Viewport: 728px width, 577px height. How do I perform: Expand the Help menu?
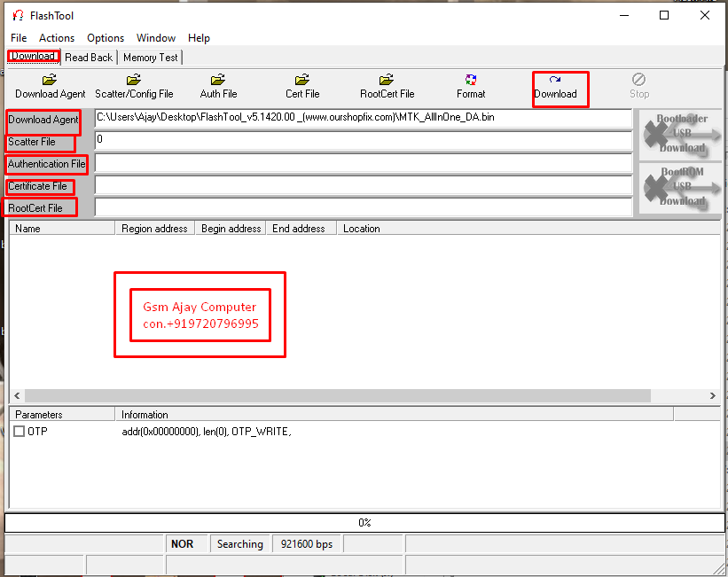tap(199, 38)
